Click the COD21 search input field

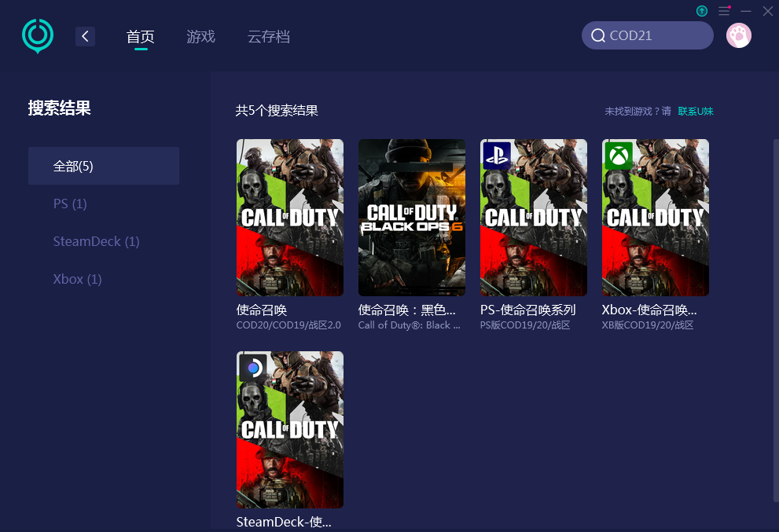point(656,35)
